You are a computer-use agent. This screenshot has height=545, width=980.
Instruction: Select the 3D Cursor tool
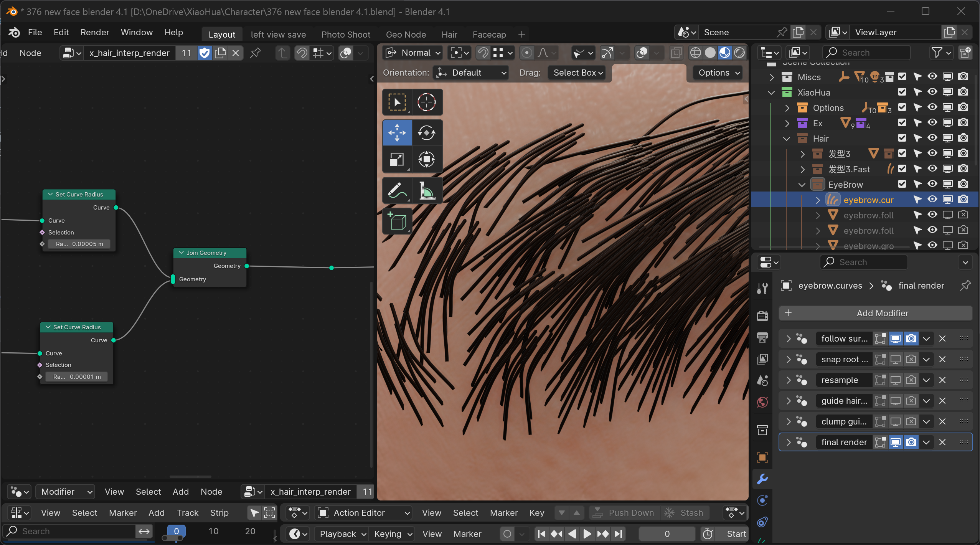click(x=427, y=102)
